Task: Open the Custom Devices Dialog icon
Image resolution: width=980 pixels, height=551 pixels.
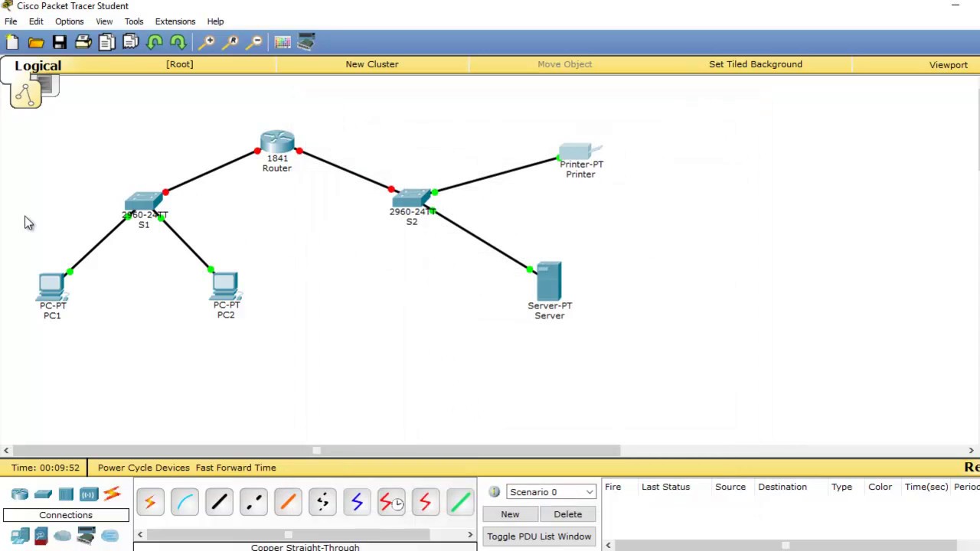Action: [306, 42]
